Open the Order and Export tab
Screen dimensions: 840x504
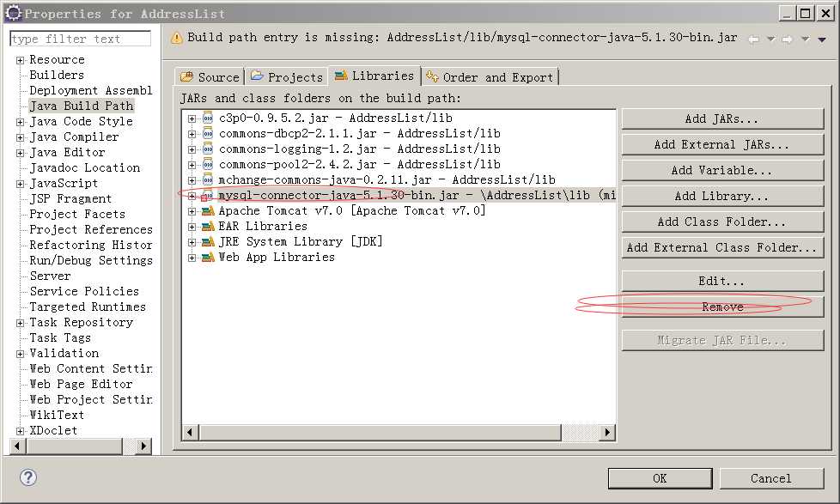click(x=490, y=77)
